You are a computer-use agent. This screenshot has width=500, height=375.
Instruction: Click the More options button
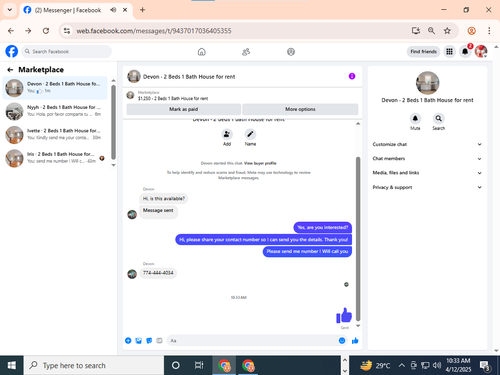tap(300, 109)
